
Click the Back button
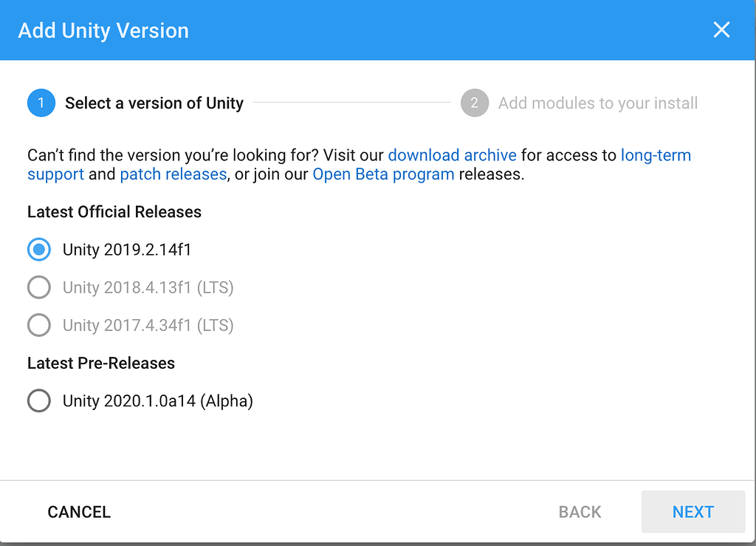click(x=580, y=511)
